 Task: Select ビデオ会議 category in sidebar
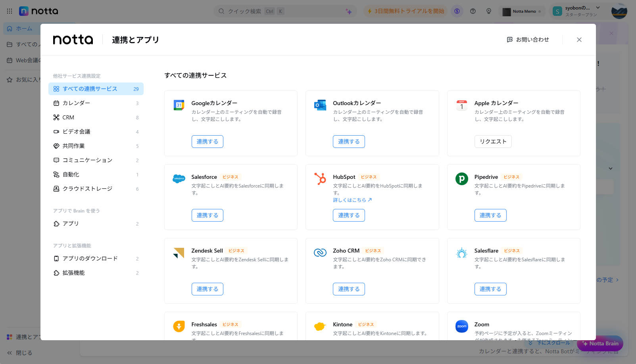96,132
